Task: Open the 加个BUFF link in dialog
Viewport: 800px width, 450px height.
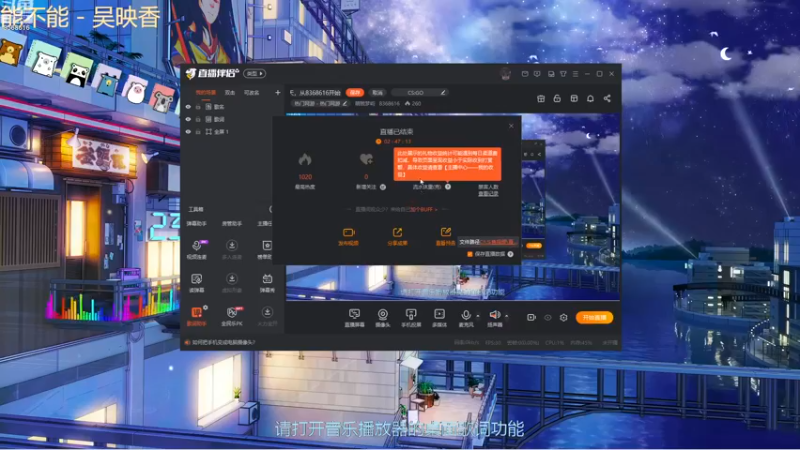Action: pyautogui.click(x=423, y=210)
